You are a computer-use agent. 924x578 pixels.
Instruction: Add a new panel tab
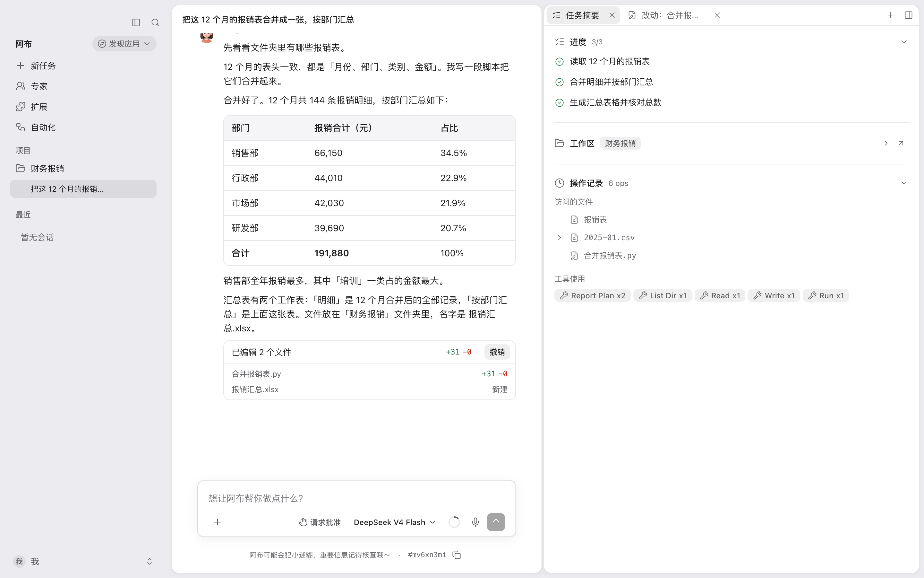pos(890,15)
